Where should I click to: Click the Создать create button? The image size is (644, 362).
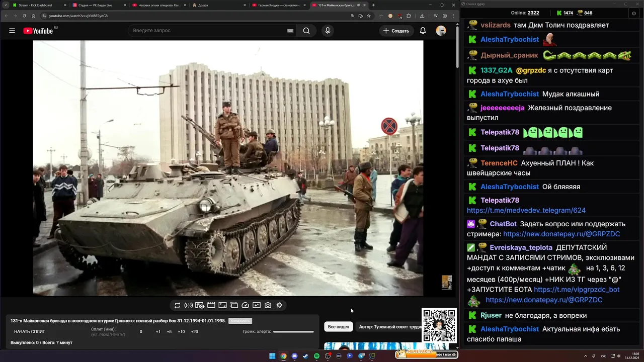click(x=396, y=31)
